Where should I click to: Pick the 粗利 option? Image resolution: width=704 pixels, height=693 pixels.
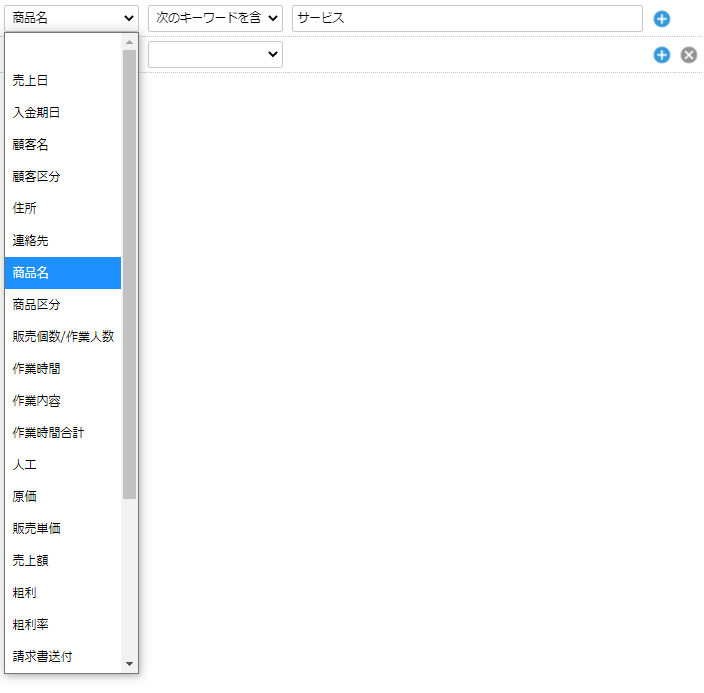point(63,593)
